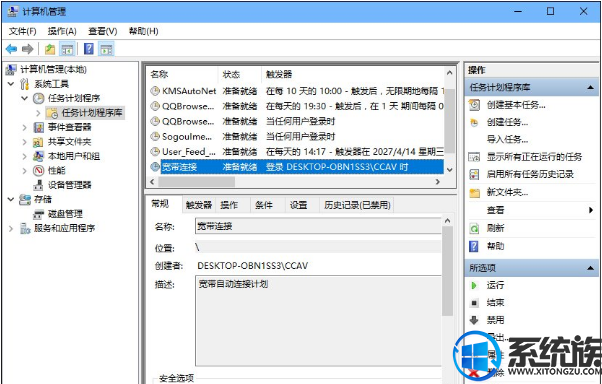Screen dimensions: 602x384
Task: Open 设备管理器 in the tree
Action: [69, 185]
